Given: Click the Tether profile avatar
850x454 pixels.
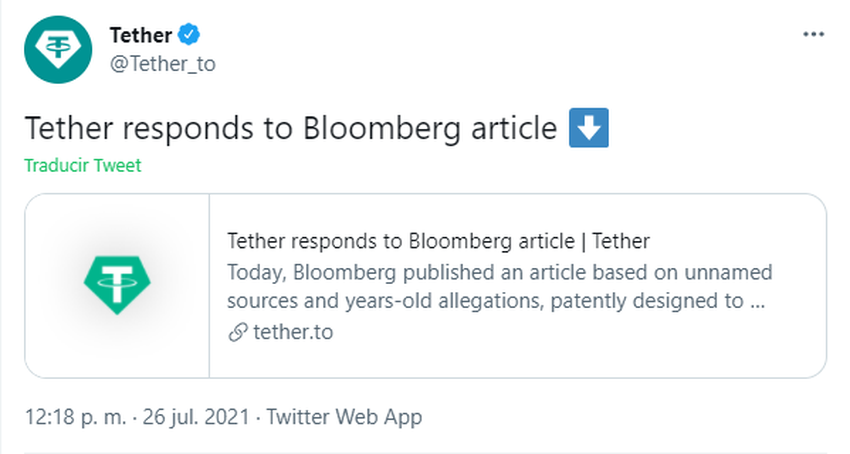Looking at the screenshot, I should (x=58, y=49).
